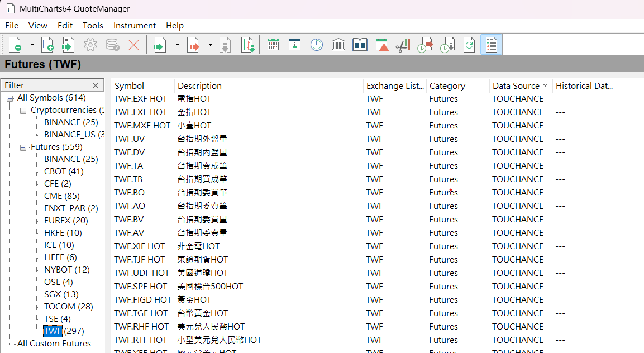Collapse the All Symbols tree node

[10, 98]
